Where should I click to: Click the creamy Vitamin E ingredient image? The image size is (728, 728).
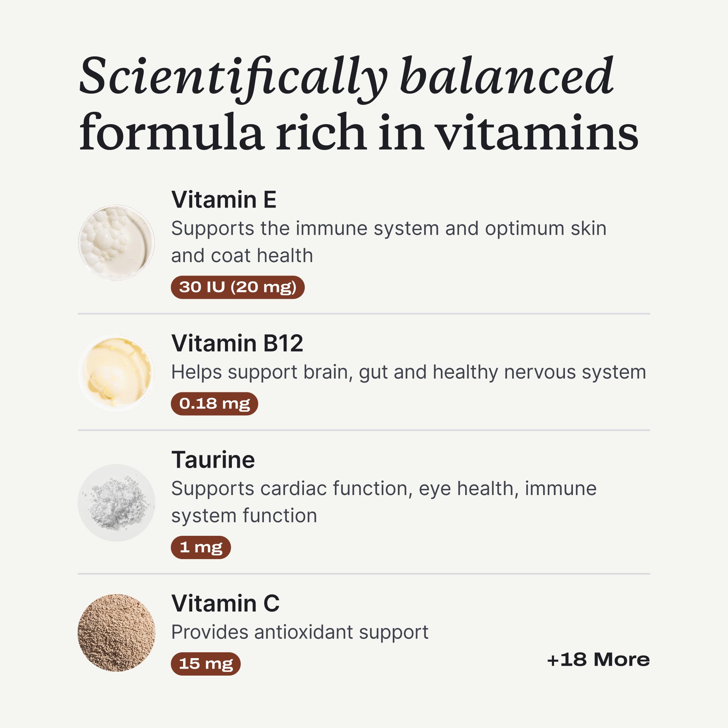[x=116, y=242]
